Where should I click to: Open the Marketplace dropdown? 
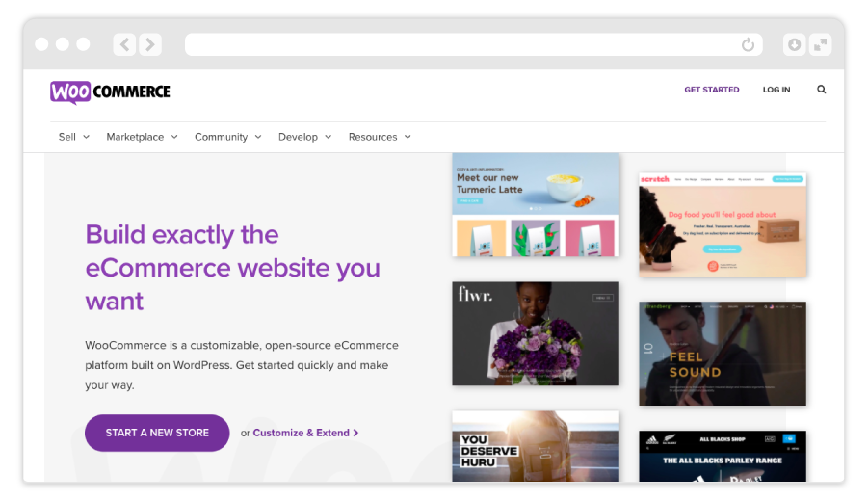click(x=142, y=137)
